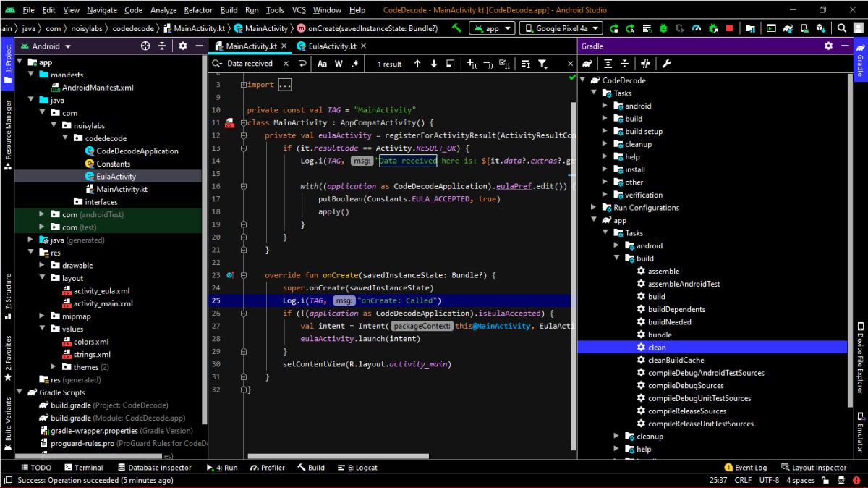Go to previous occurrence up arrow

coord(417,64)
